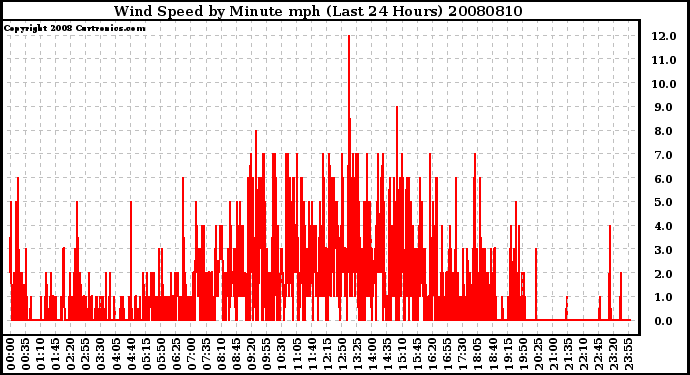Click the 23:20 time label
This screenshot has width=690, height=375.
613,354
